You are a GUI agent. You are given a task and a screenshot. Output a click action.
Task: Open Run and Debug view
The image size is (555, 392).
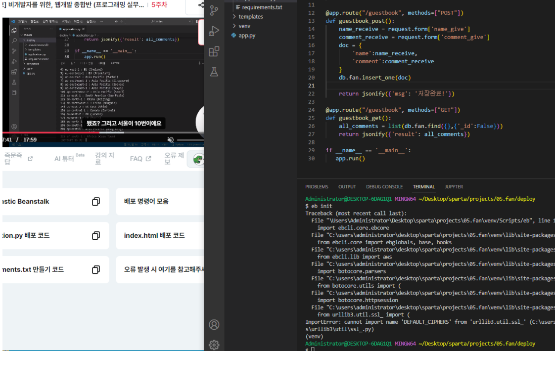point(214,31)
